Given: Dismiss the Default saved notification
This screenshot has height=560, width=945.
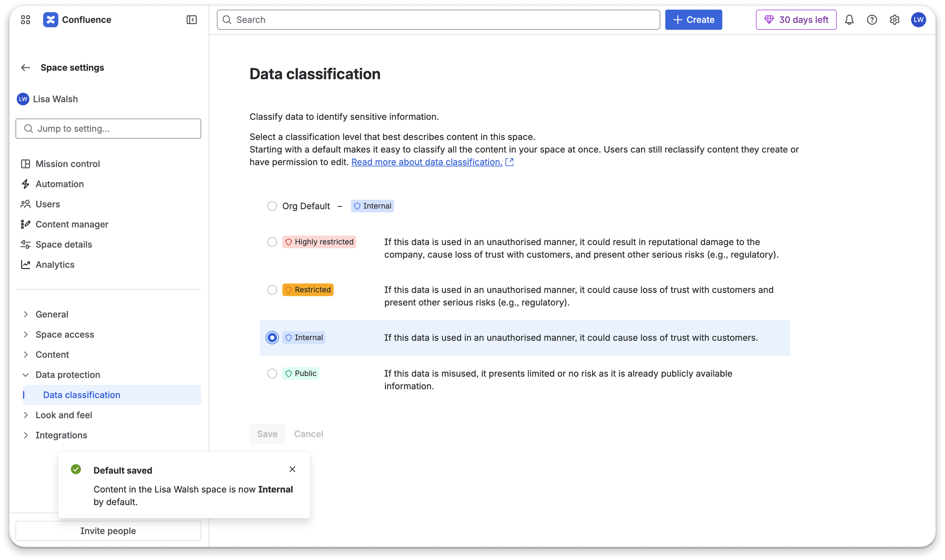Looking at the screenshot, I should tap(292, 469).
